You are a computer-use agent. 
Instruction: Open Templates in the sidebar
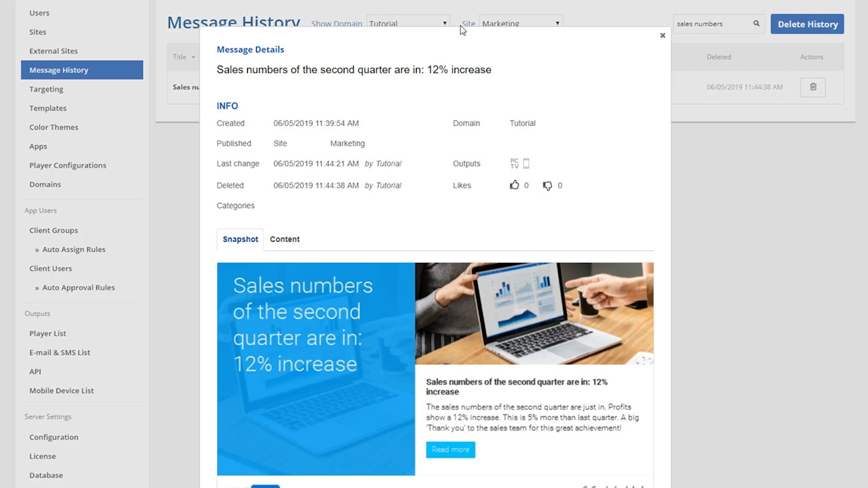pyautogui.click(x=48, y=108)
